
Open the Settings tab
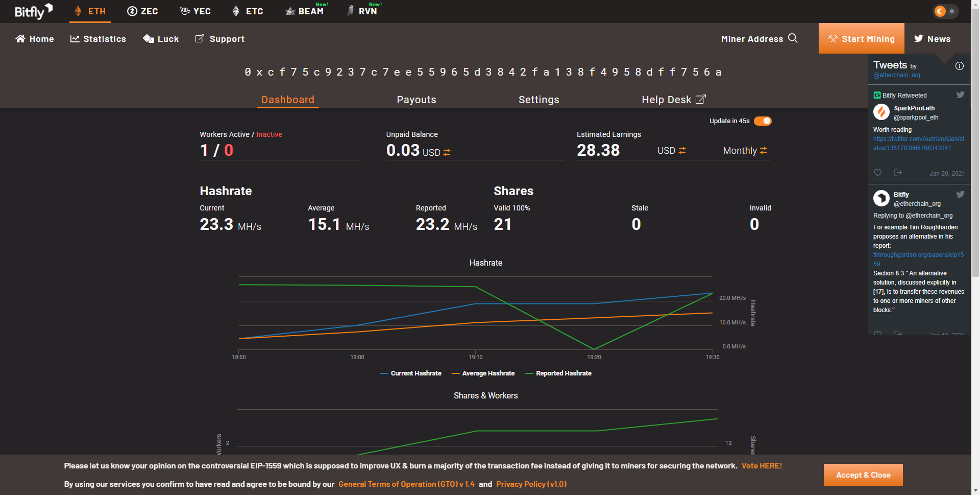point(539,100)
